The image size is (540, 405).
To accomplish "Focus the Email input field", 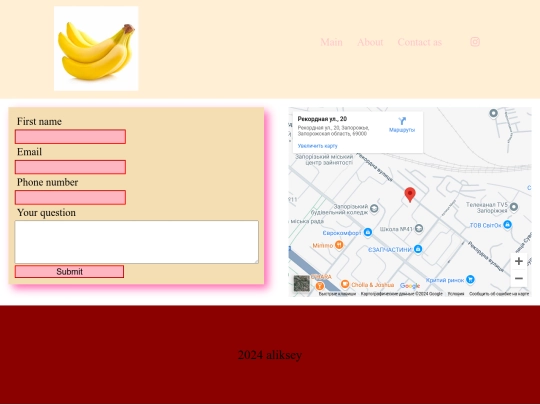I will coord(70,167).
